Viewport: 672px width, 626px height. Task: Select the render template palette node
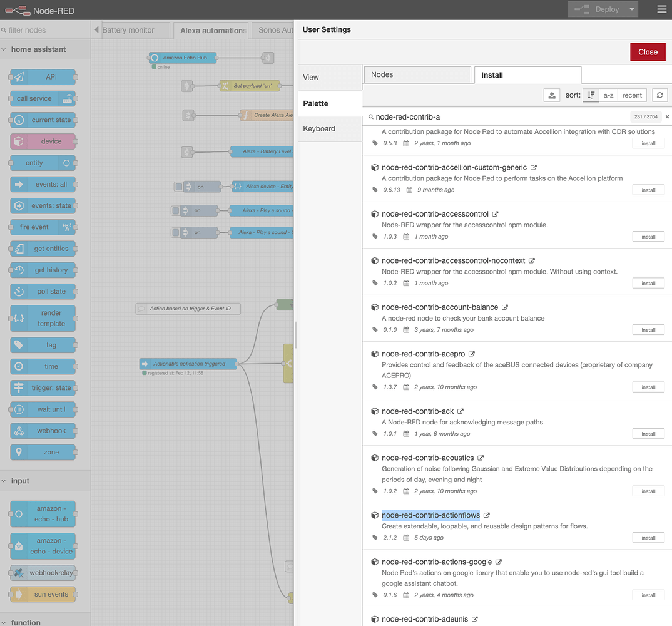43,318
